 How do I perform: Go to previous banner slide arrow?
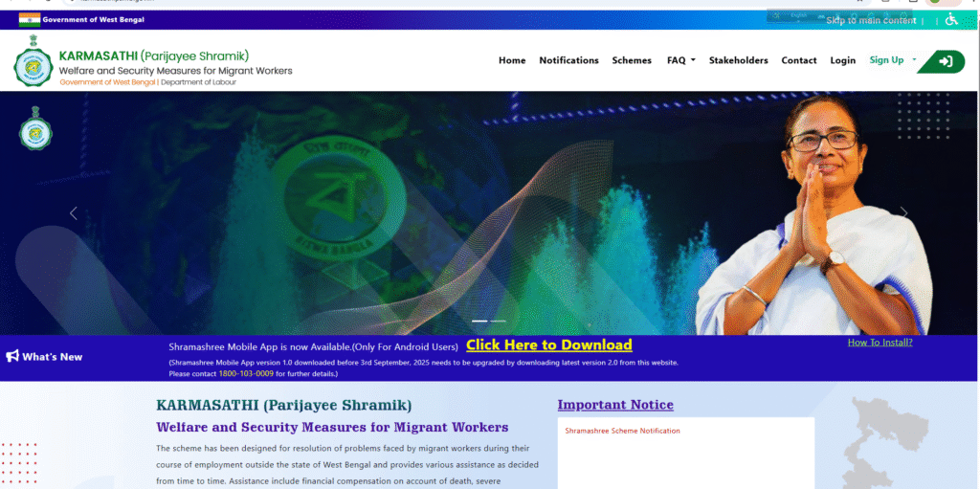[x=73, y=213]
